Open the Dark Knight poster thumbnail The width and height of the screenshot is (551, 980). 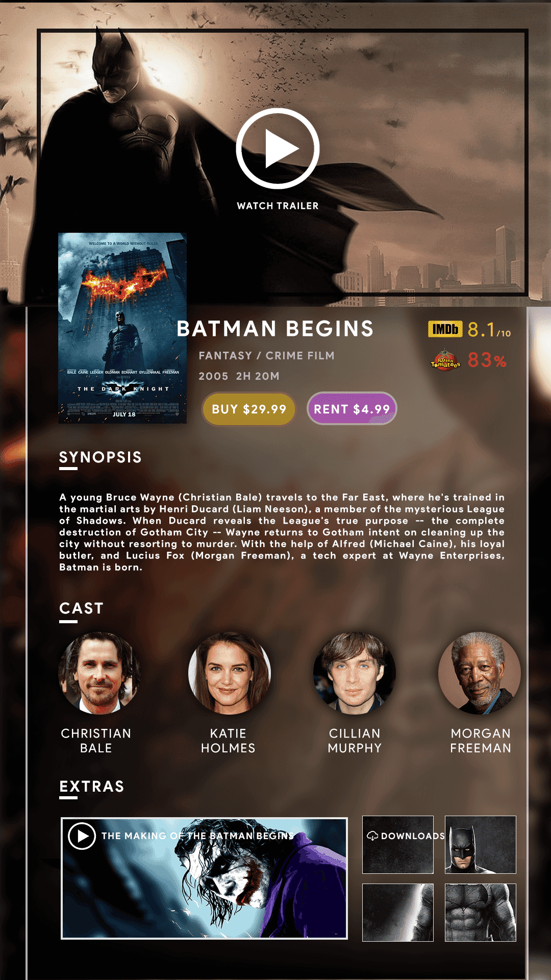coord(122,328)
